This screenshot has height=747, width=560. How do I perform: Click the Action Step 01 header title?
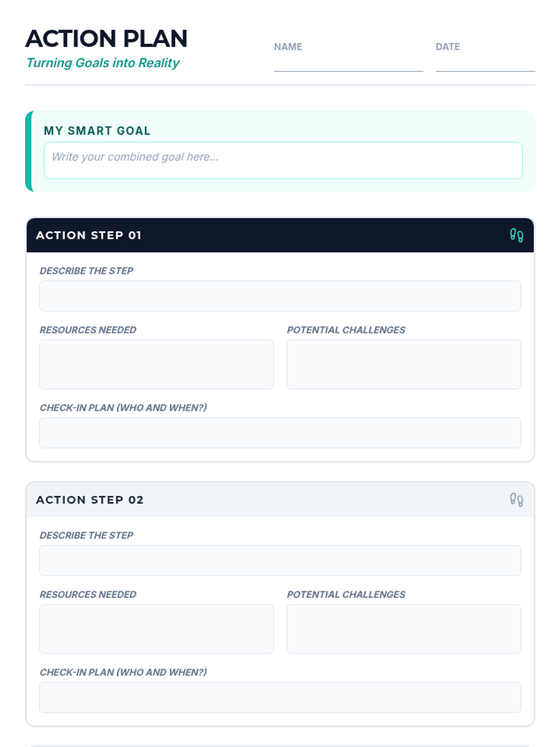click(x=89, y=235)
